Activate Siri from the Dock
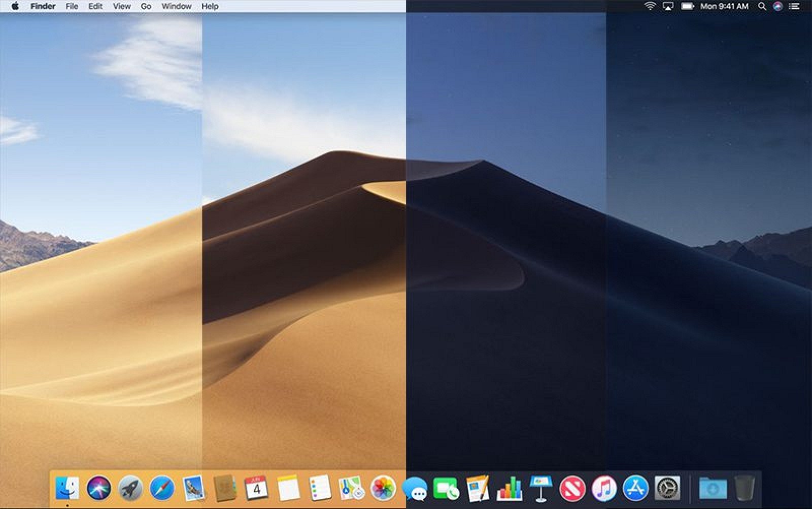812x509 pixels. click(x=97, y=489)
